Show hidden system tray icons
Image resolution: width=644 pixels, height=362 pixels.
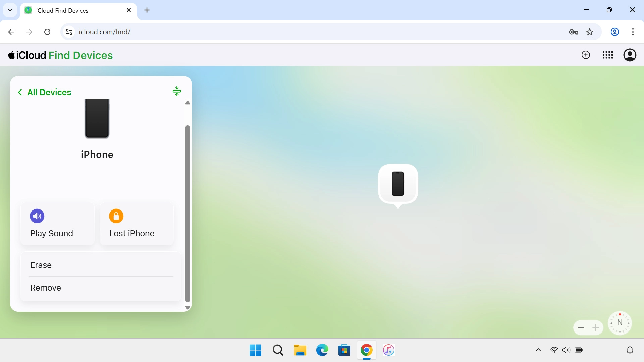538,350
